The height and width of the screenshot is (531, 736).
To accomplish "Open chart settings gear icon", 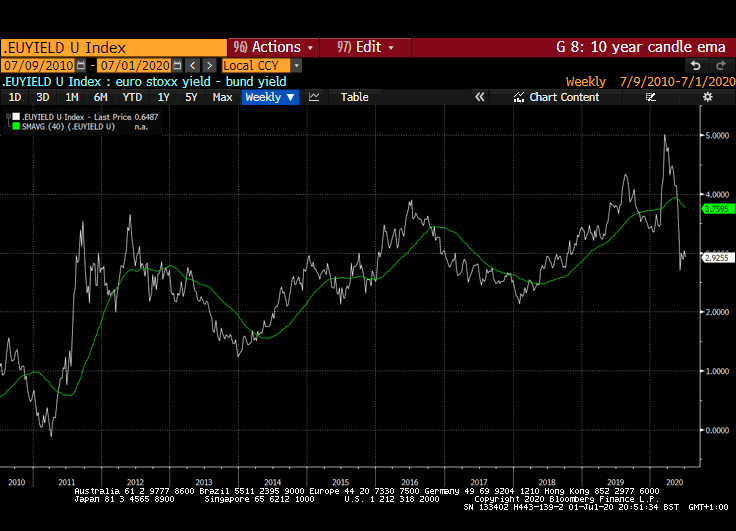I will pyautogui.click(x=707, y=97).
